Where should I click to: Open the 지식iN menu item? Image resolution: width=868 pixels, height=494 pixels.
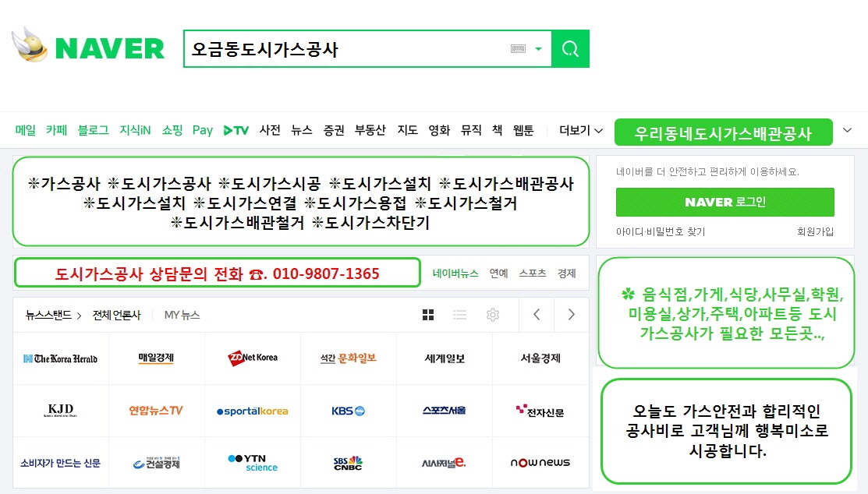tap(135, 131)
